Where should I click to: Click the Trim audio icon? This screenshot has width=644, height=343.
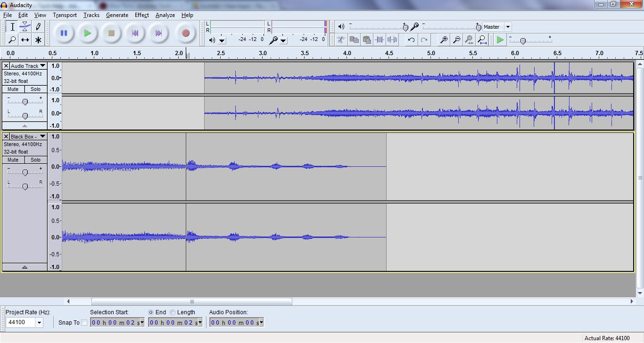click(x=380, y=40)
